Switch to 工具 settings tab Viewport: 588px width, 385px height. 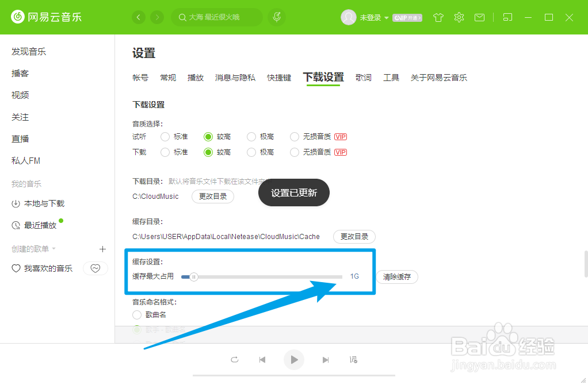(391, 78)
